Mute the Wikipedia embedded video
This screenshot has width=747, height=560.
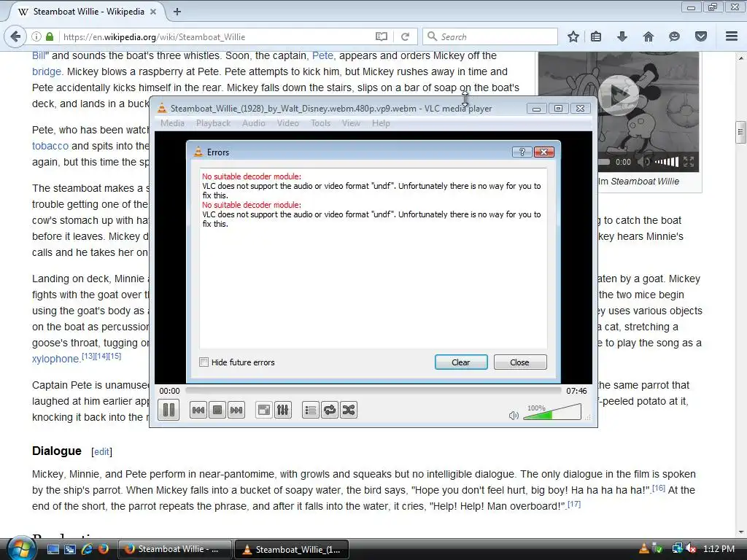644,162
